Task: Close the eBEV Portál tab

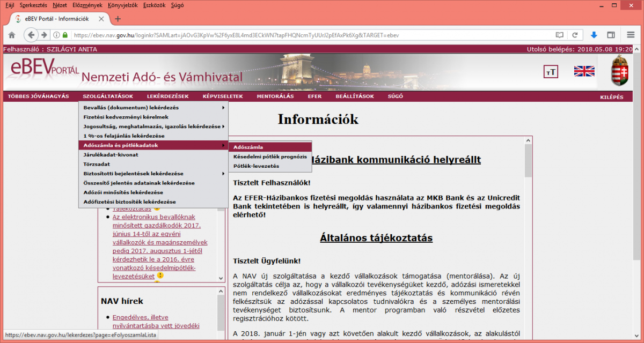Action: pyautogui.click(x=101, y=19)
